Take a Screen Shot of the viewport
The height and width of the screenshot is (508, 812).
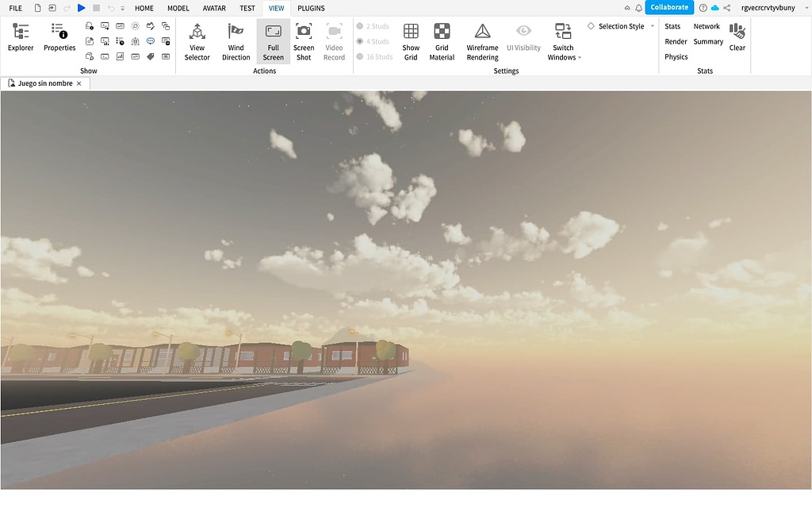pyautogui.click(x=304, y=41)
